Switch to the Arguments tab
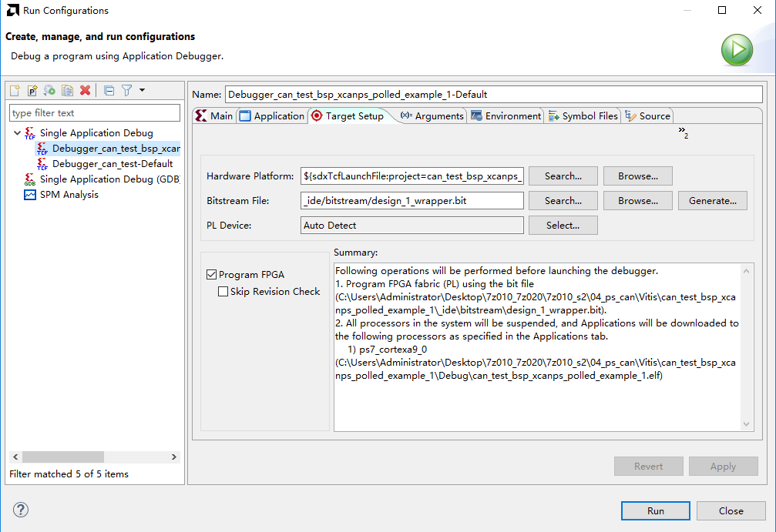The width and height of the screenshot is (776, 532). tap(432, 115)
